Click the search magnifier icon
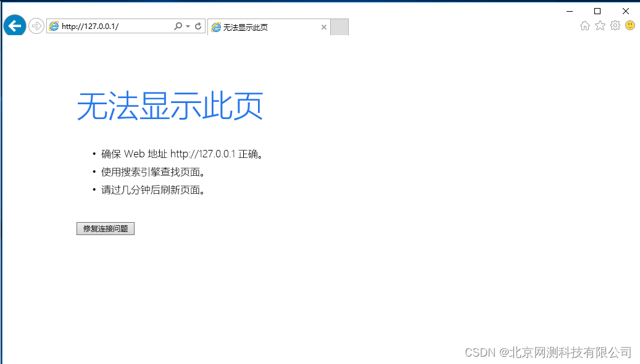The width and height of the screenshot is (640, 364). [178, 27]
